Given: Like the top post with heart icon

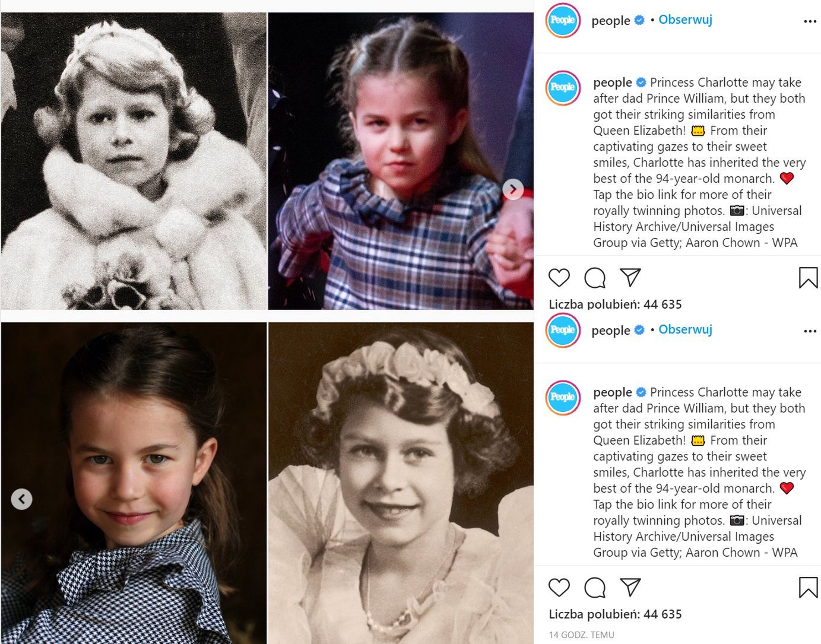Looking at the screenshot, I should (559, 277).
